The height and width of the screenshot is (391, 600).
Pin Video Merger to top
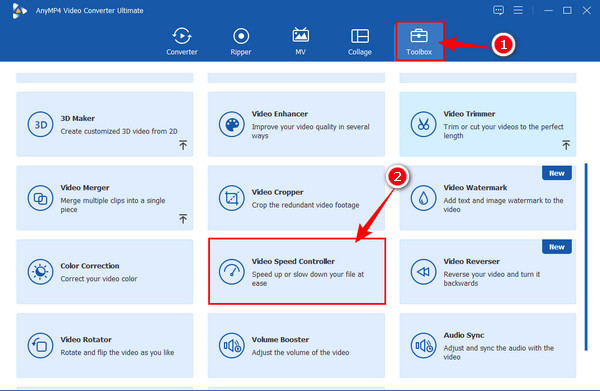coord(183,219)
